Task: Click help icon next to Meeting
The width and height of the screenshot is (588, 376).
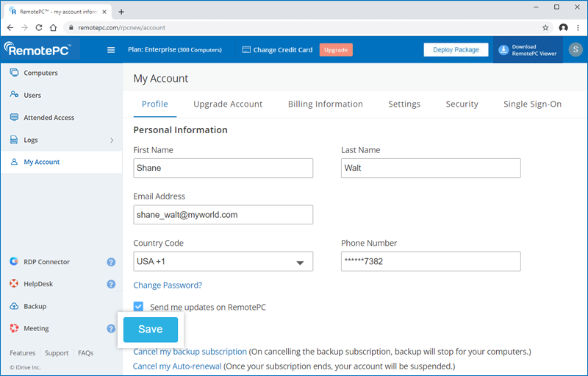Action: pos(111,329)
